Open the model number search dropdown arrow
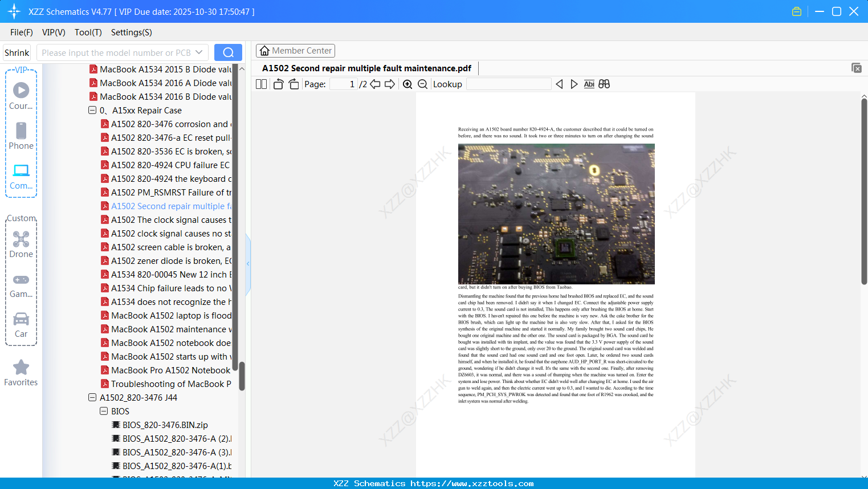 199,52
